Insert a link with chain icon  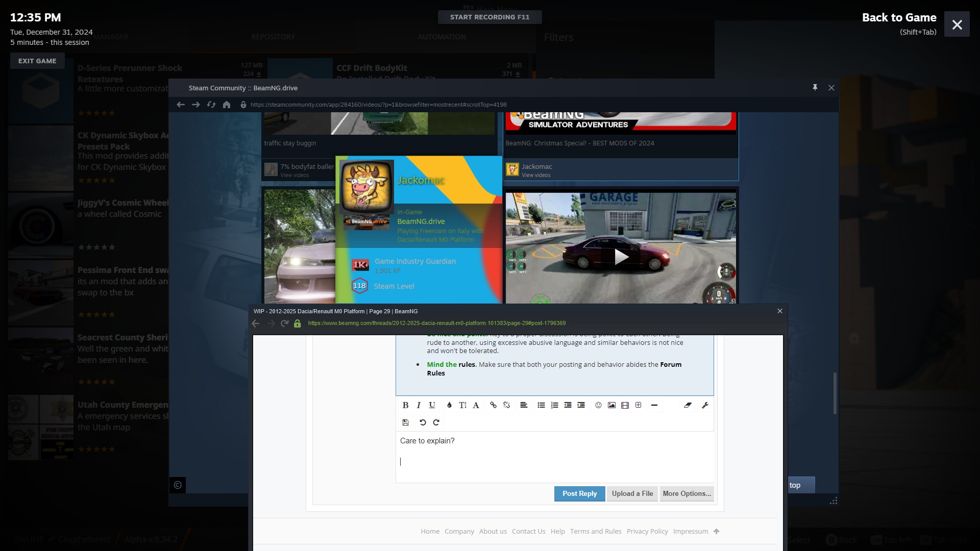point(493,405)
